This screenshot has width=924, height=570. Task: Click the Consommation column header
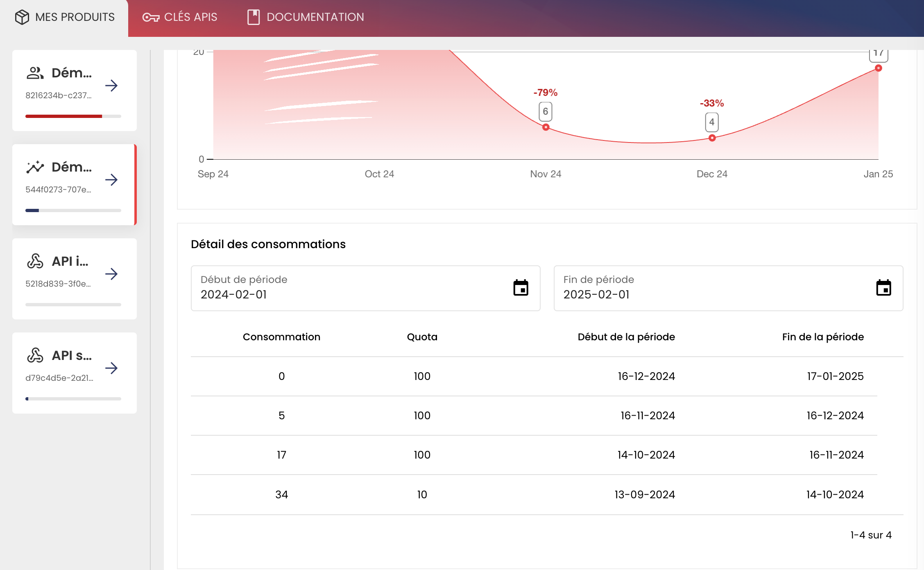tap(281, 337)
